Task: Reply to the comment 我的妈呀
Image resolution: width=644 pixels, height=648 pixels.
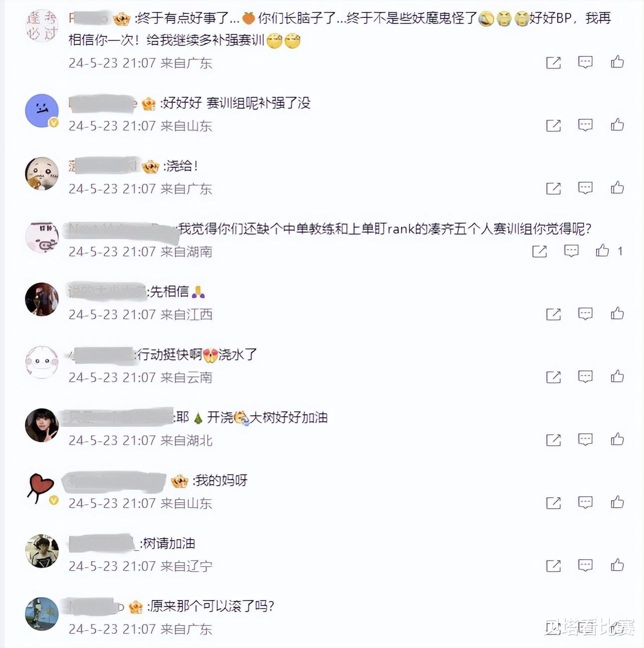Action: tap(585, 502)
